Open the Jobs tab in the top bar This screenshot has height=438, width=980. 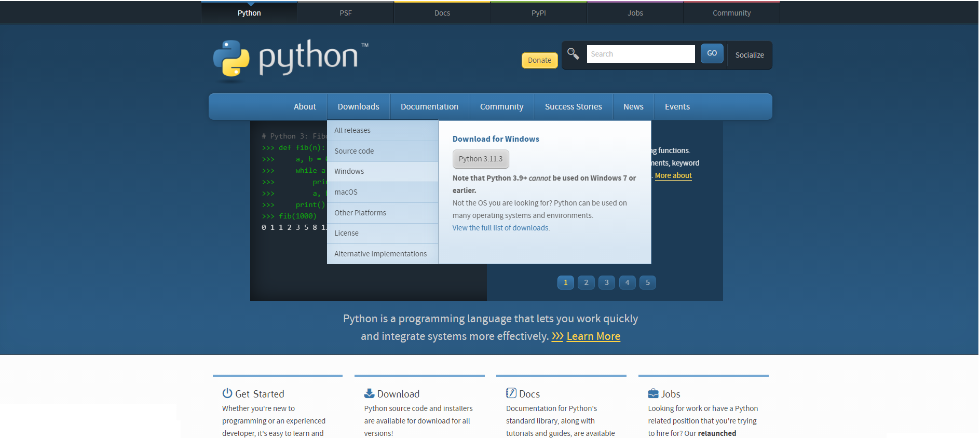pos(635,13)
